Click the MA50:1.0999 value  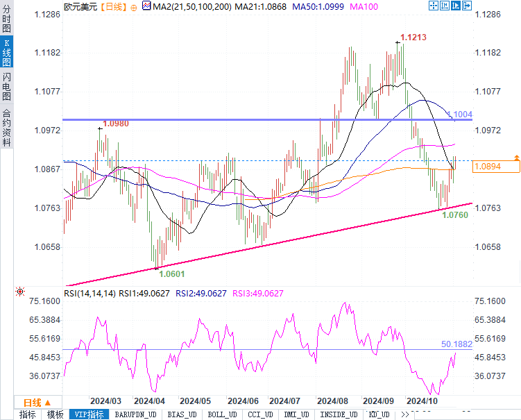(x=318, y=7)
